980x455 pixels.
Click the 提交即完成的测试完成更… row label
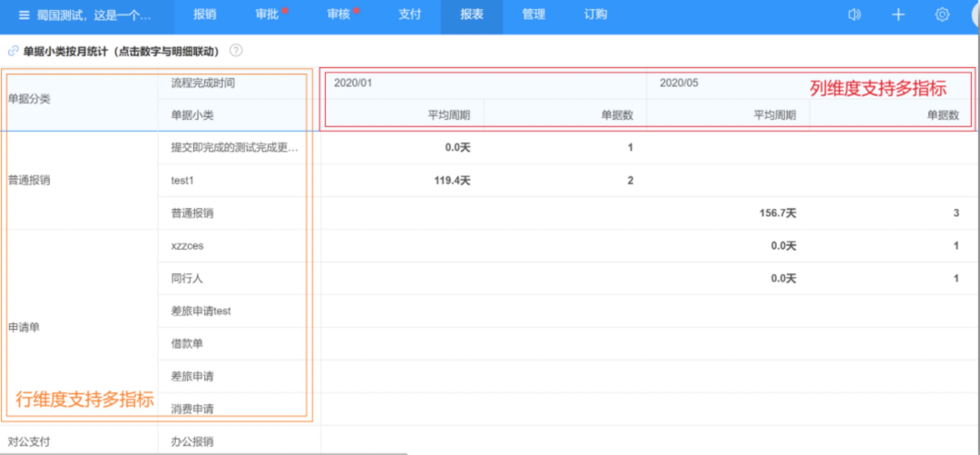[234, 148]
